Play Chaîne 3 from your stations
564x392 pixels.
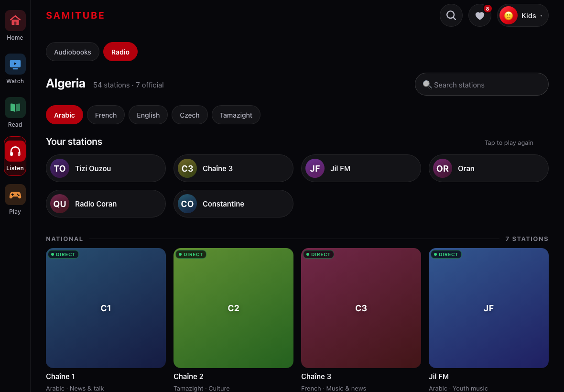233,168
